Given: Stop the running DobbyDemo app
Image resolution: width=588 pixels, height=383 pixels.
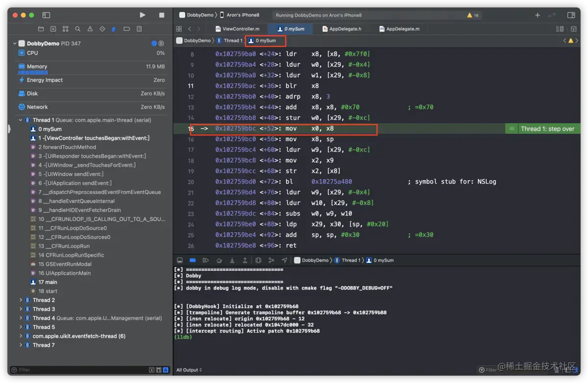Looking at the screenshot, I should [162, 15].
